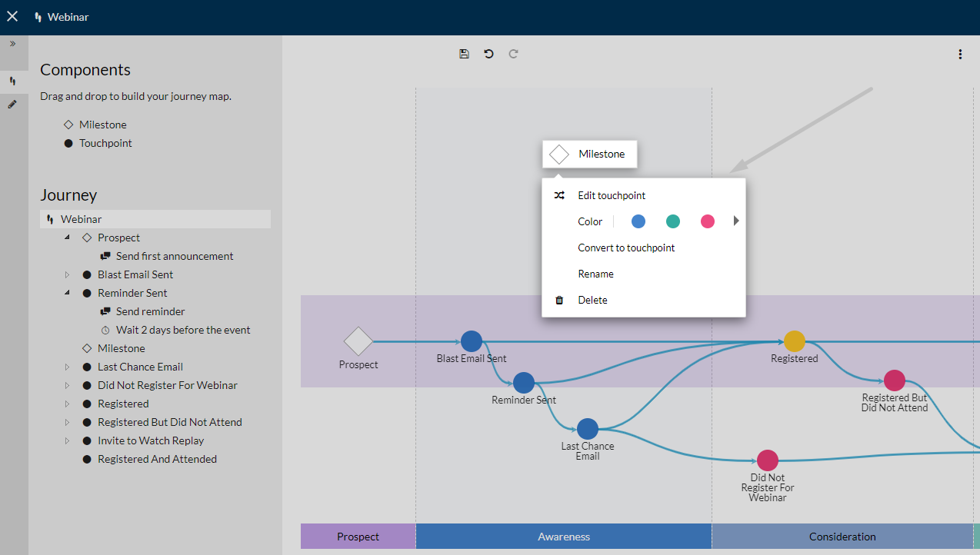Pick the teal color swatch

673,221
